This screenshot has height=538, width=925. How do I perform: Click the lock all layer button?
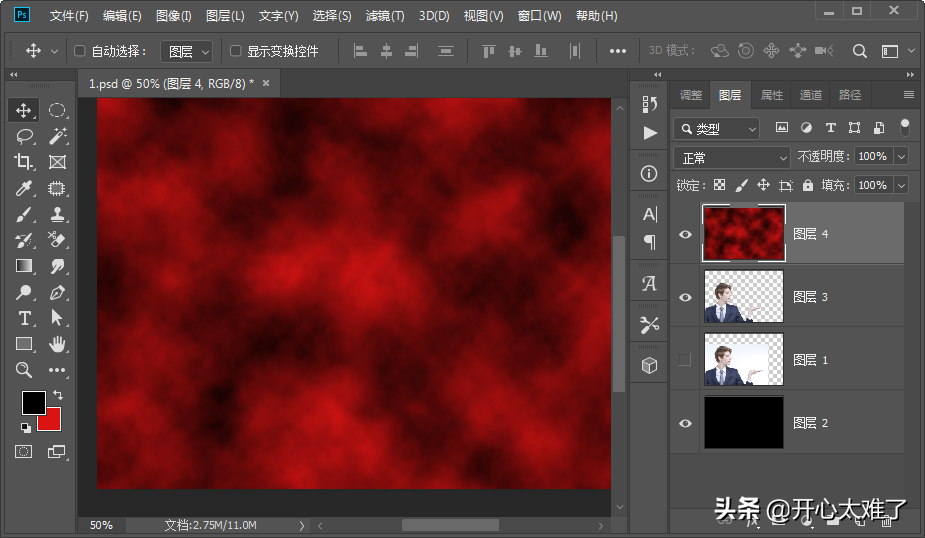808,185
